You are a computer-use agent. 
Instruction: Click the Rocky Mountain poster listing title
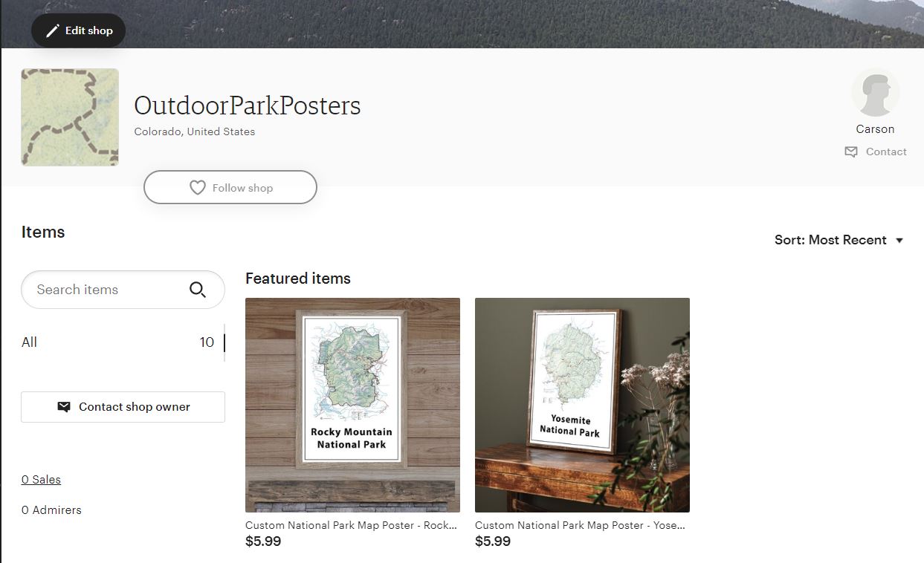pos(351,525)
